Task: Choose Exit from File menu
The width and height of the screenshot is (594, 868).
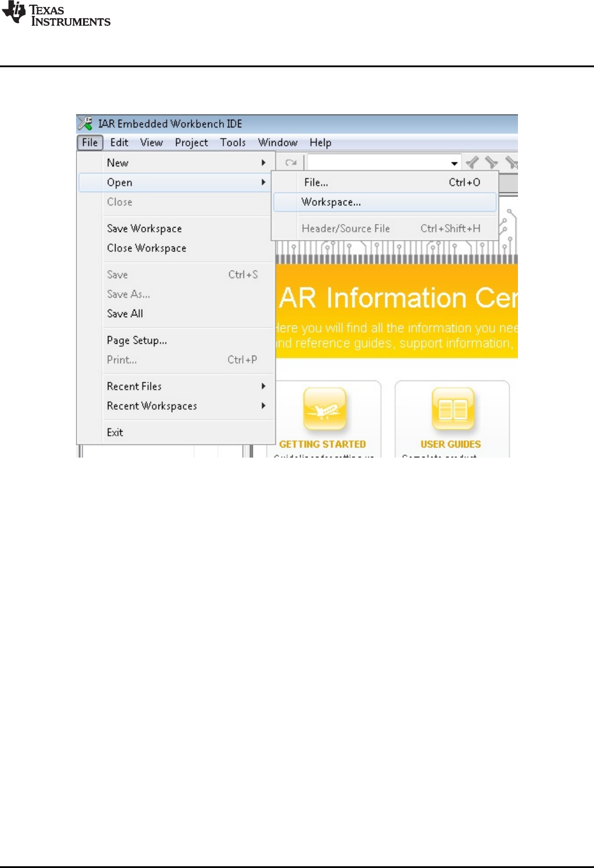Action: [x=176, y=432]
